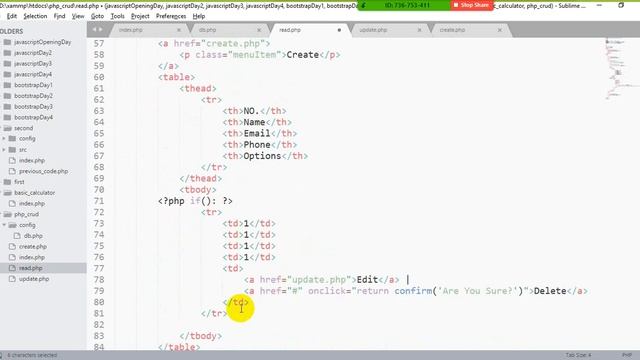Change the Tab Size setting in status bar
Viewport: 640px width, 360px height.
pos(578,355)
